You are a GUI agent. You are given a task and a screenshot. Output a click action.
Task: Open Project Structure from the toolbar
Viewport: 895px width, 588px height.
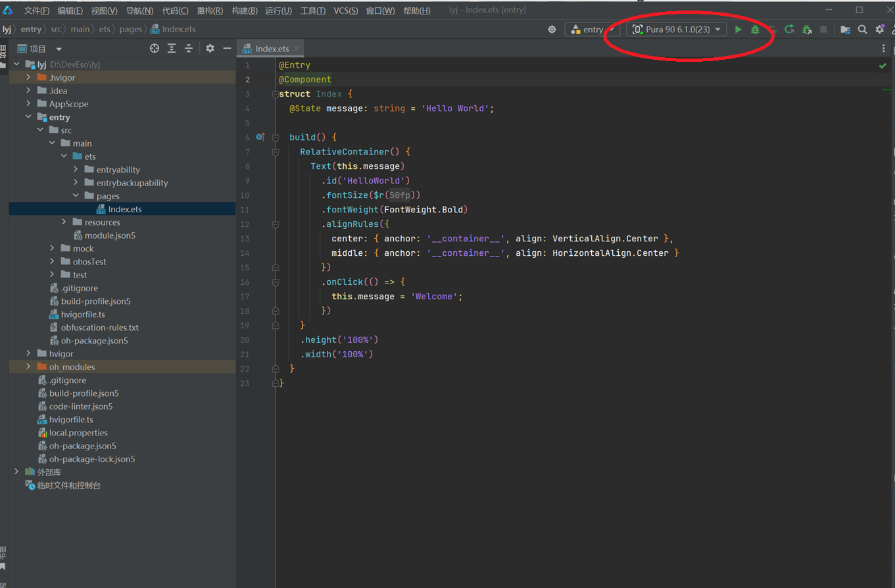[x=846, y=30]
